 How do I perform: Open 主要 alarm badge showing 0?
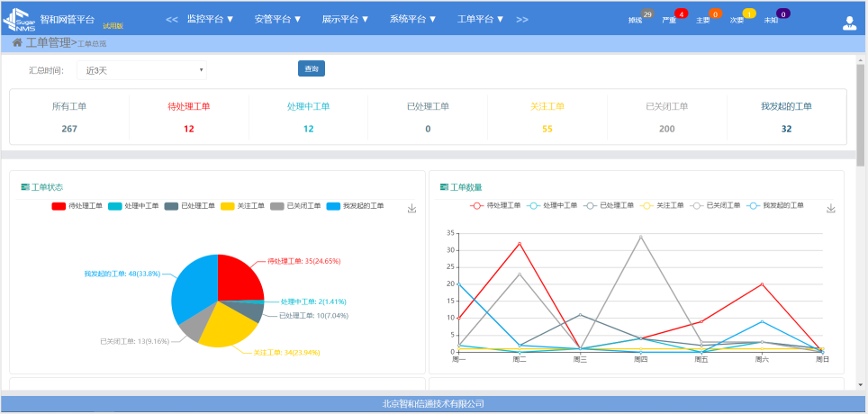[715, 13]
